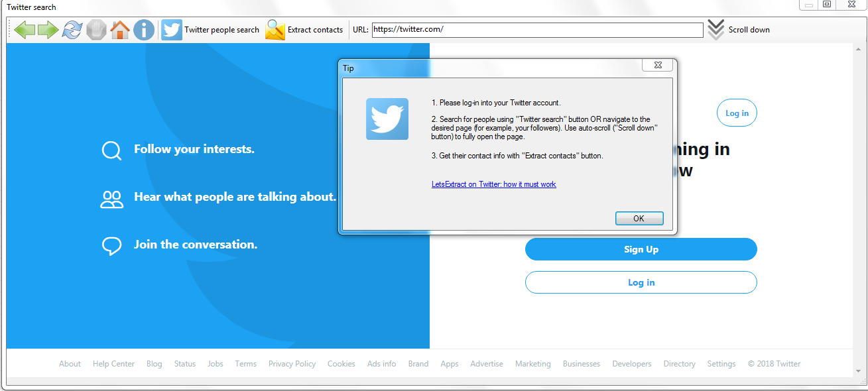Click the small Log in button at top
868x391 pixels.
point(737,113)
